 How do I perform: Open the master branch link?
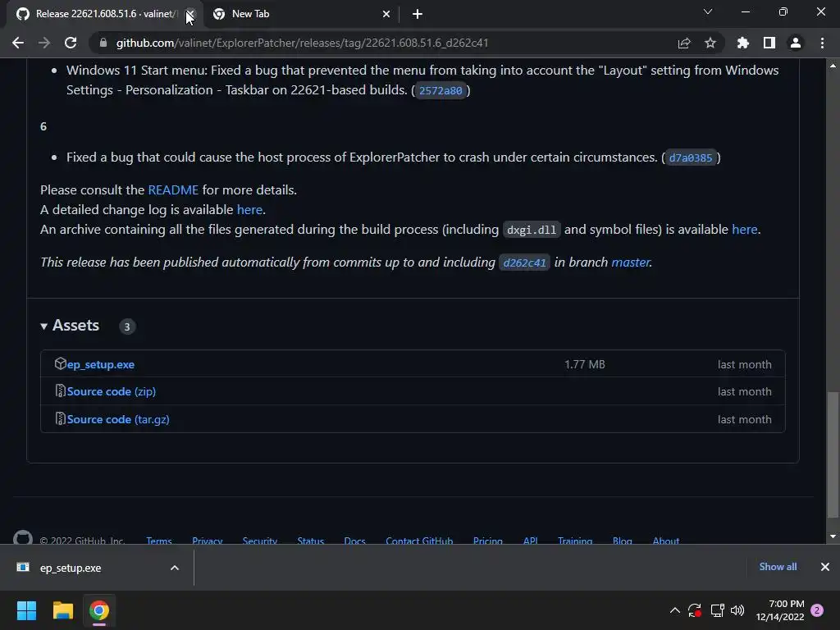631,262
